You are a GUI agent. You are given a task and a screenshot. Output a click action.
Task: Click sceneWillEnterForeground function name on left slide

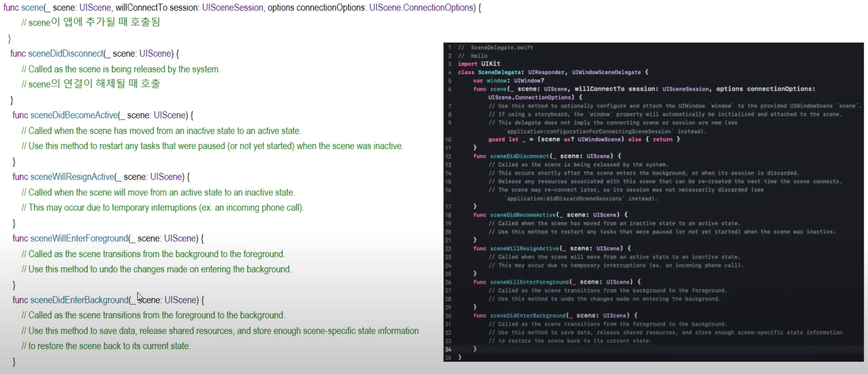[x=79, y=238]
